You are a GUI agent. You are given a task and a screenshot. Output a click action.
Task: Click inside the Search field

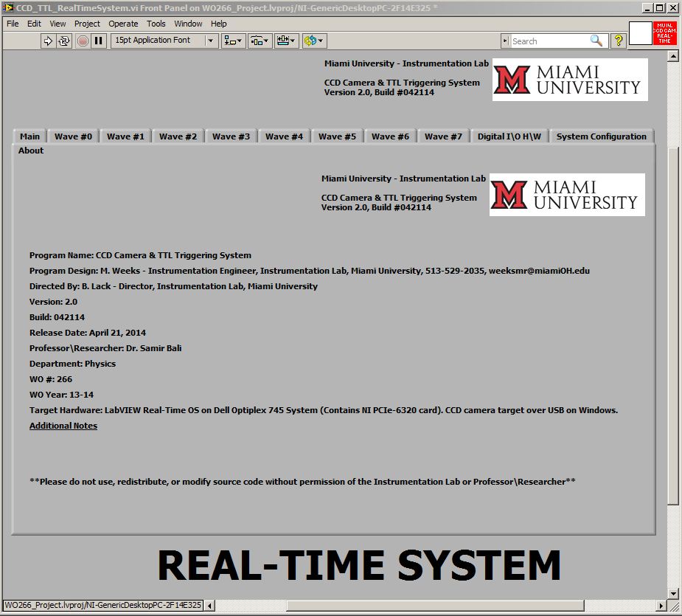coord(550,41)
